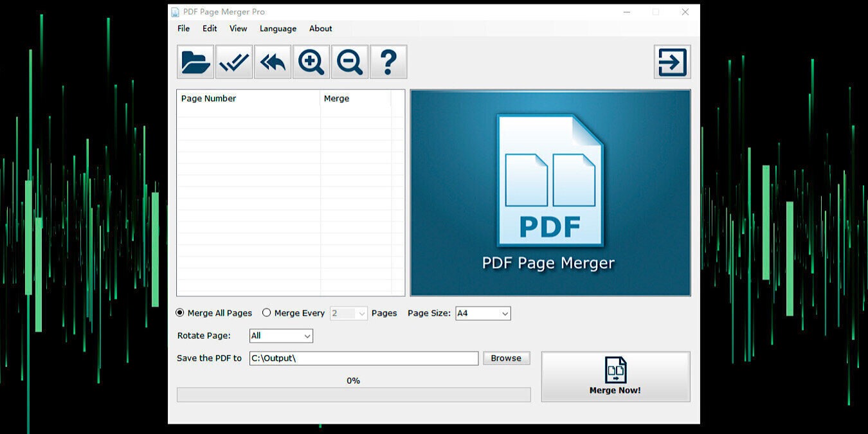This screenshot has width=868, height=434.
Task: Open the Page Size dropdown
Action: (x=482, y=313)
